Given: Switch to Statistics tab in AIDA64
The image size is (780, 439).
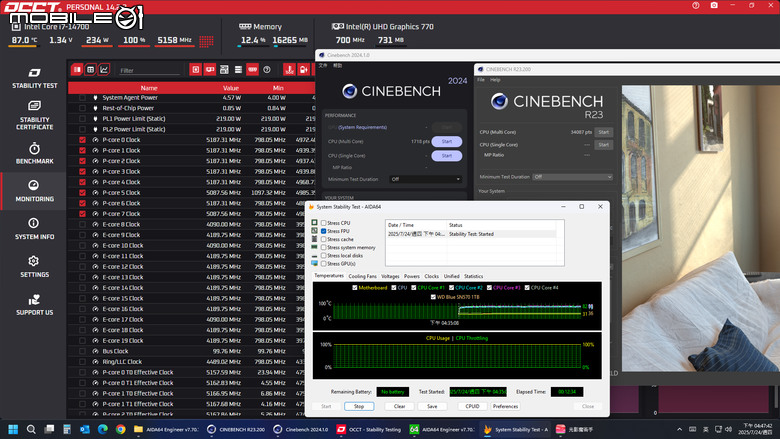Looking at the screenshot, I should point(473,276).
